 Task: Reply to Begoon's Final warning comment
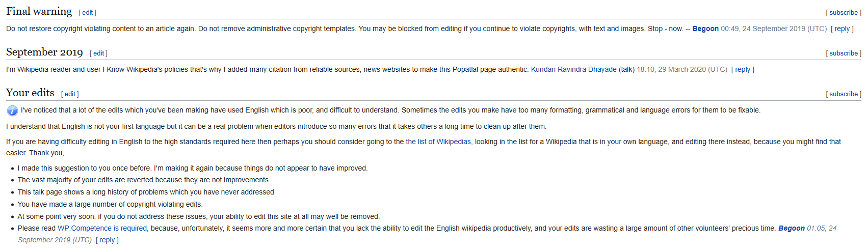(x=842, y=29)
